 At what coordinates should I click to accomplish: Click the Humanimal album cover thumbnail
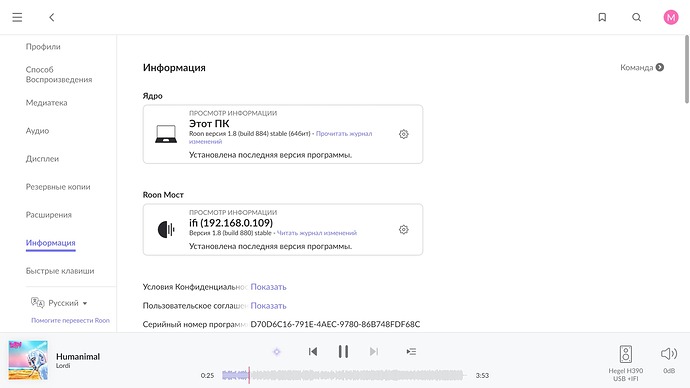(28, 360)
